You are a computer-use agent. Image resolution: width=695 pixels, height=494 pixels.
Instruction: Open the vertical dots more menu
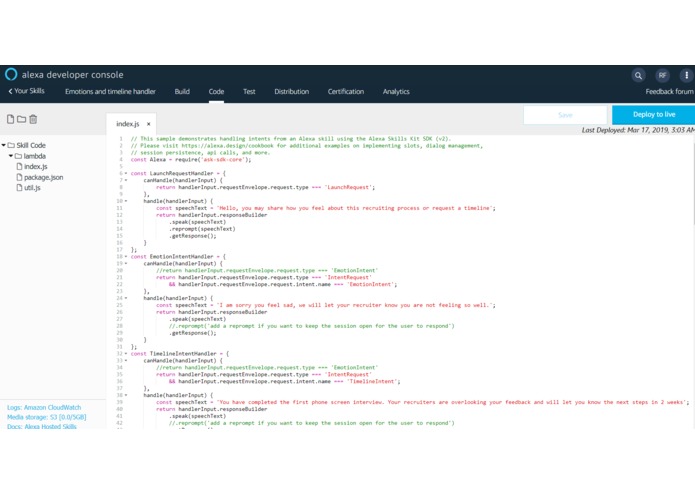pyautogui.click(x=686, y=75)
